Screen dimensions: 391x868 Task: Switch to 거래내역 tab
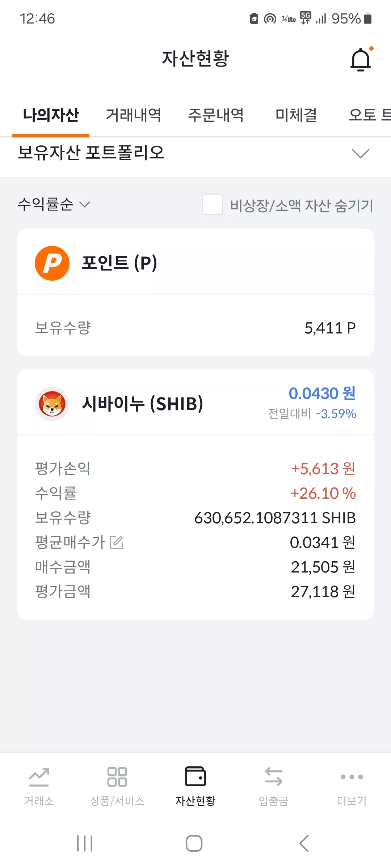click(134, 115)
